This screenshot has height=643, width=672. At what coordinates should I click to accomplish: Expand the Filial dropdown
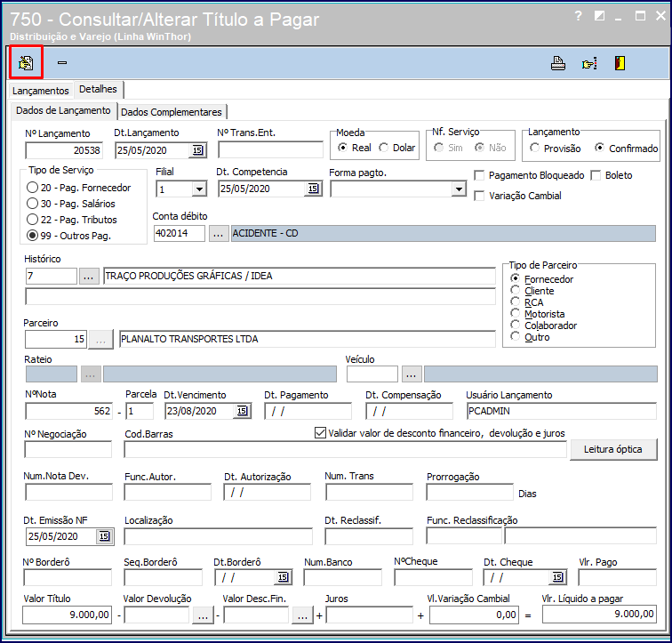pos(199,189)
